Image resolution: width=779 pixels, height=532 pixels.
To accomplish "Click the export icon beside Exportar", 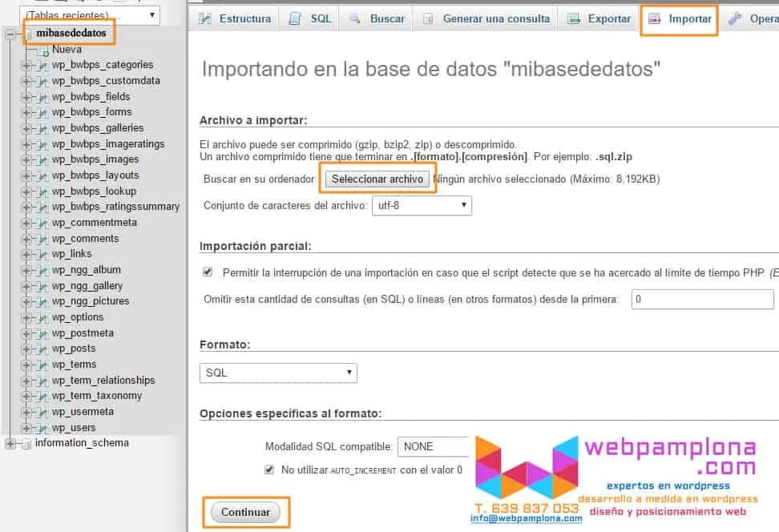I will 573,17.
